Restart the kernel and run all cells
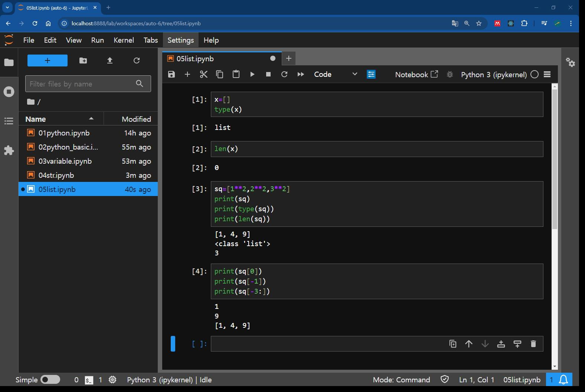This screenshot has width=585, height=392. [x=301, y=74]
